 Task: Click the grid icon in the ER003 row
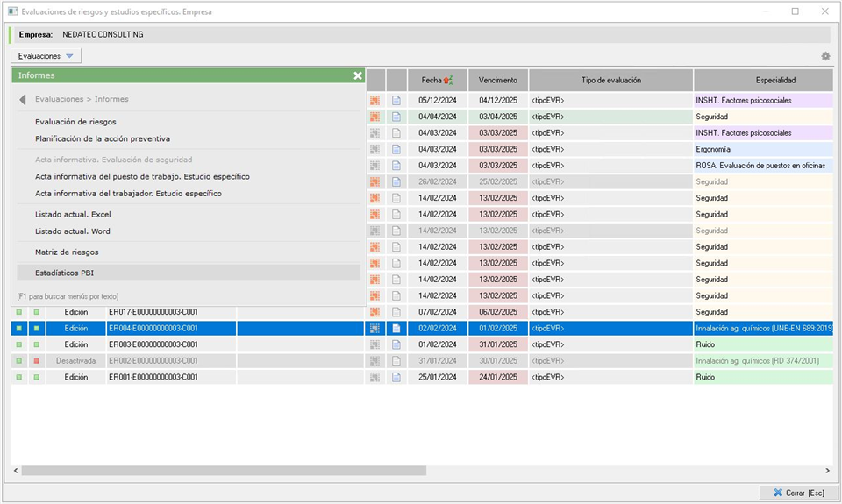click(375, 345)
